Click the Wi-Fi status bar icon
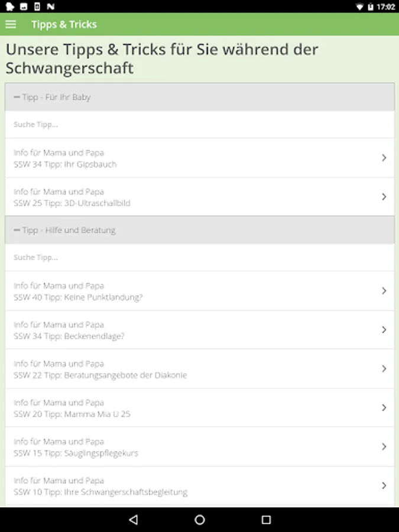The image size is (399, 532). tap(360, 7)
